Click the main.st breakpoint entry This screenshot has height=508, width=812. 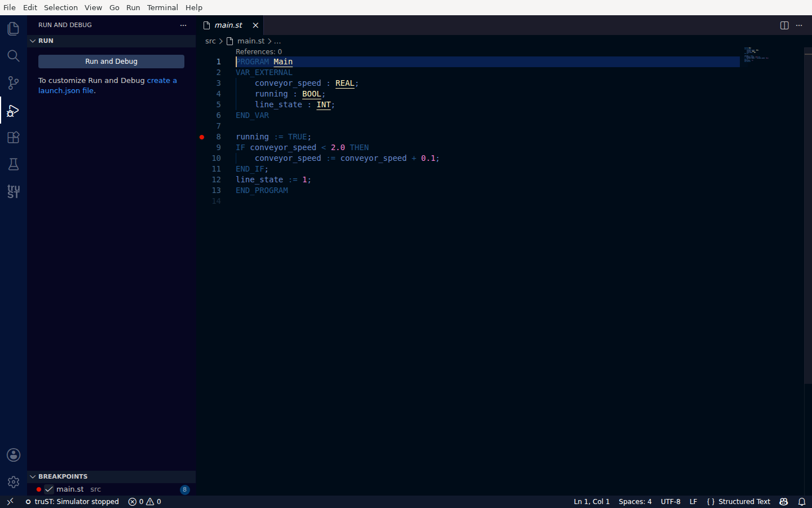(x=111, y=489)
